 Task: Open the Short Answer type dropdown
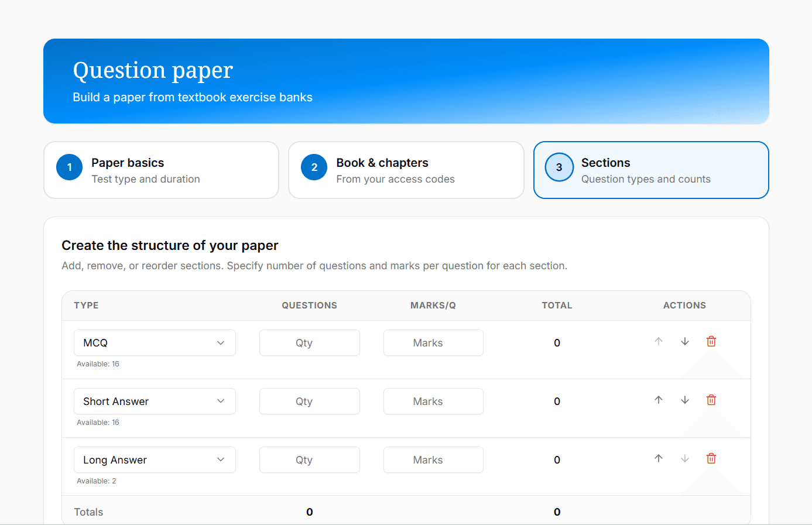[x=155, y=402]
